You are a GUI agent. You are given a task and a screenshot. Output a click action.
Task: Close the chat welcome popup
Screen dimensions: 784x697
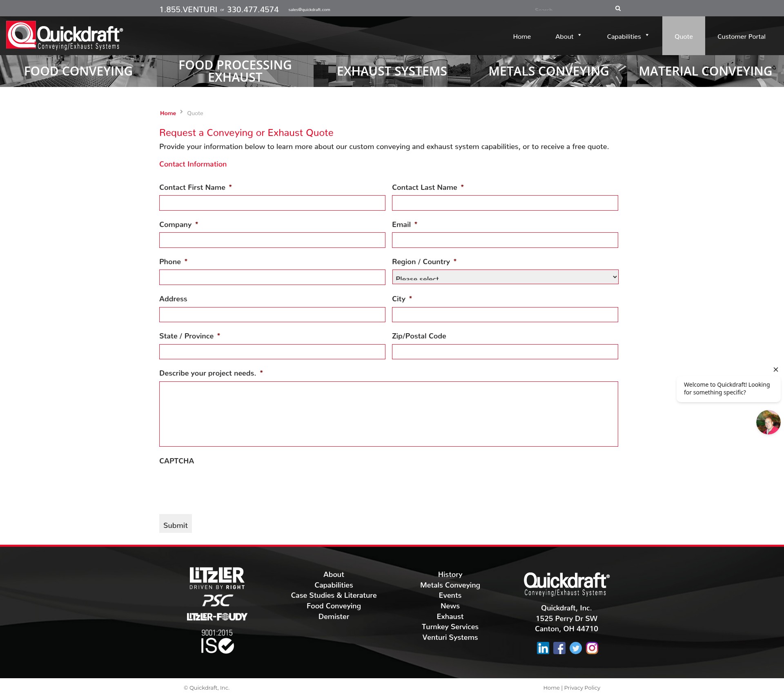(x=775, y=370)
